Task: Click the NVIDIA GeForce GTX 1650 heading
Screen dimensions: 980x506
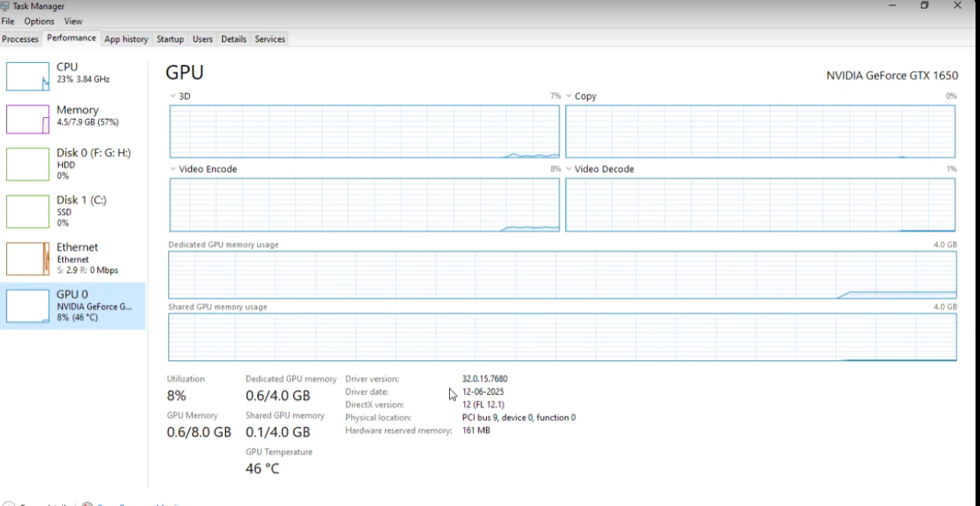Action: (x=892, y=75)
